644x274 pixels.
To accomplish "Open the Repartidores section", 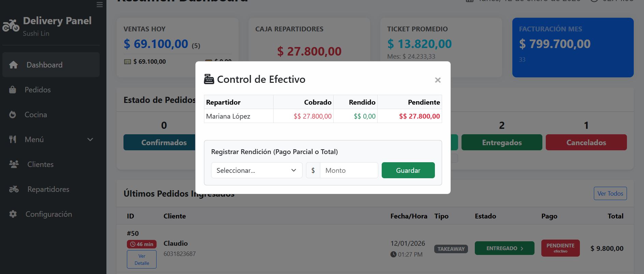I will (x=48, y=189).
